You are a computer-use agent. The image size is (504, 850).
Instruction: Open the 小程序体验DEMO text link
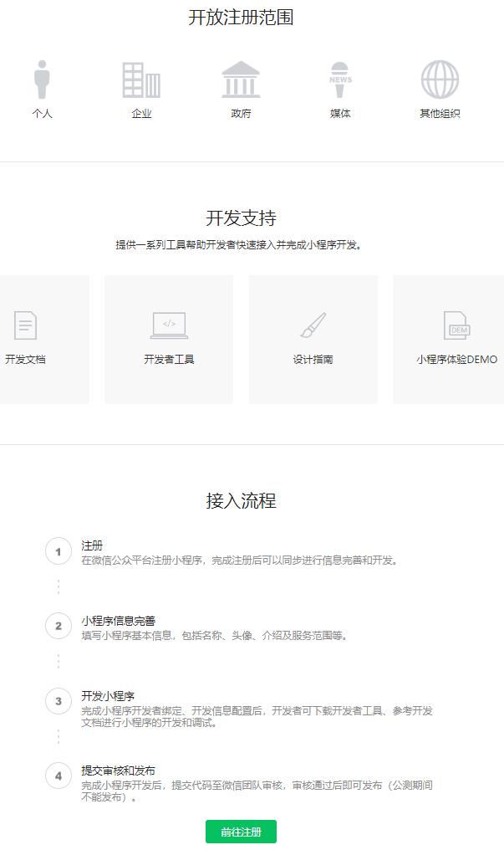[456, 360]
